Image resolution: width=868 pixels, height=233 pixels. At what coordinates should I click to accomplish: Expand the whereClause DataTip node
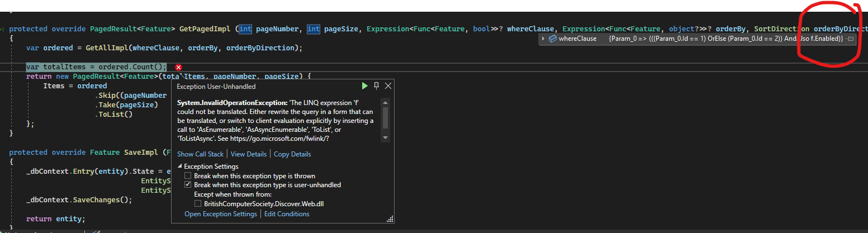click(x=543, y=39)
